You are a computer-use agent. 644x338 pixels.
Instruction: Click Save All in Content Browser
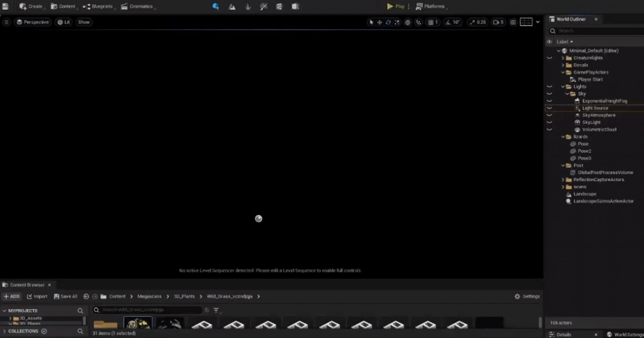(65, 297)
